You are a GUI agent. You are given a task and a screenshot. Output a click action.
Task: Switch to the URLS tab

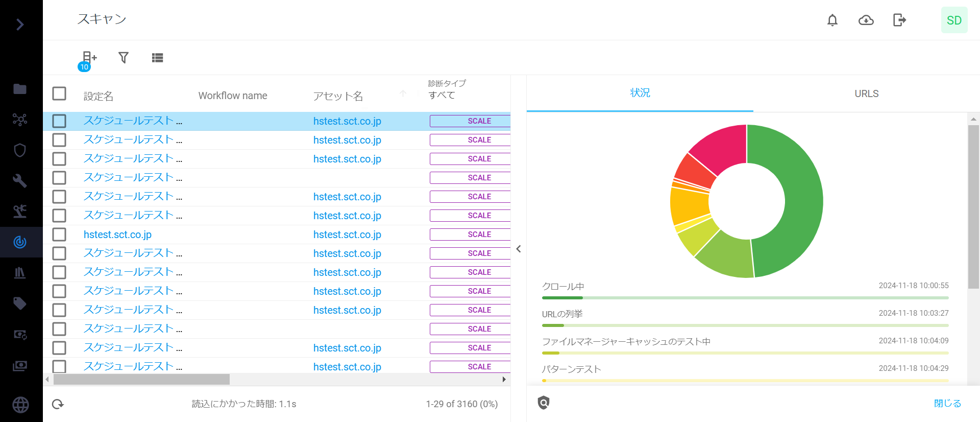click(x=867, y=93)
